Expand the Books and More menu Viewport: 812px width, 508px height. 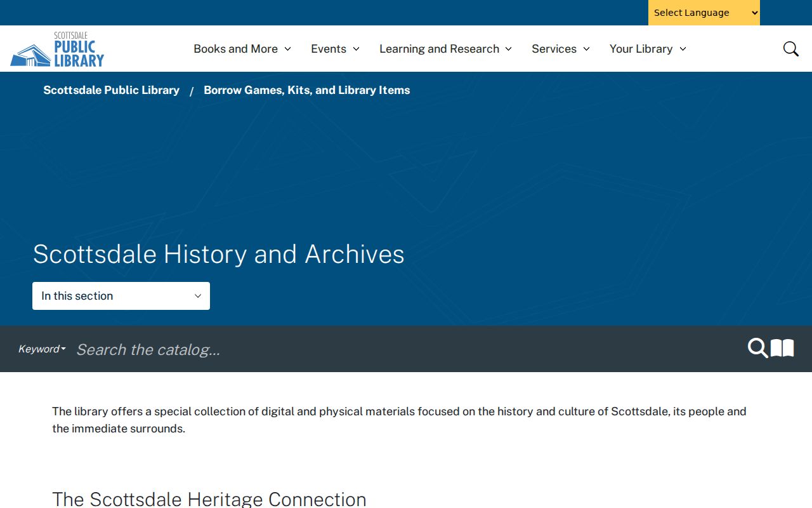[242, 49]
